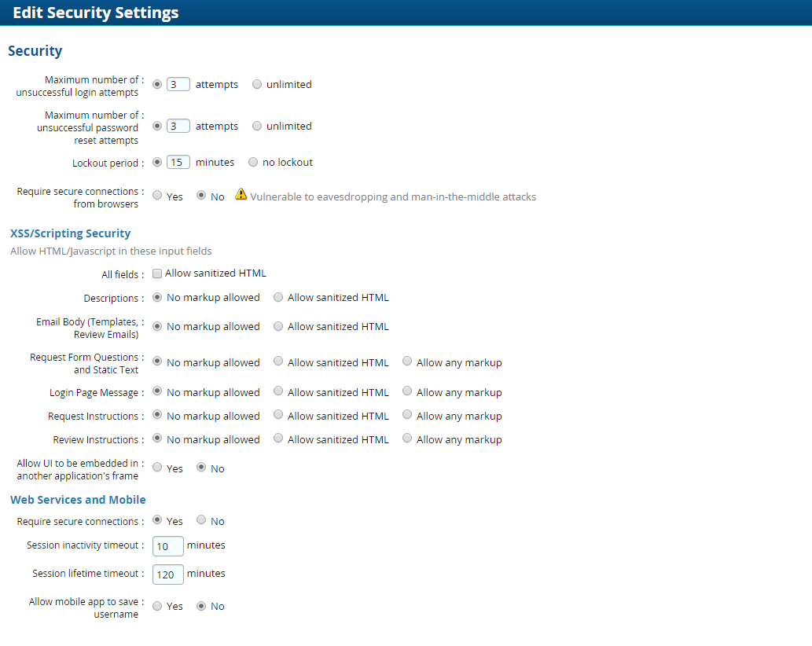812x646 pixels.
Task: Select Yes for browser secure connections
Action: 157,196
